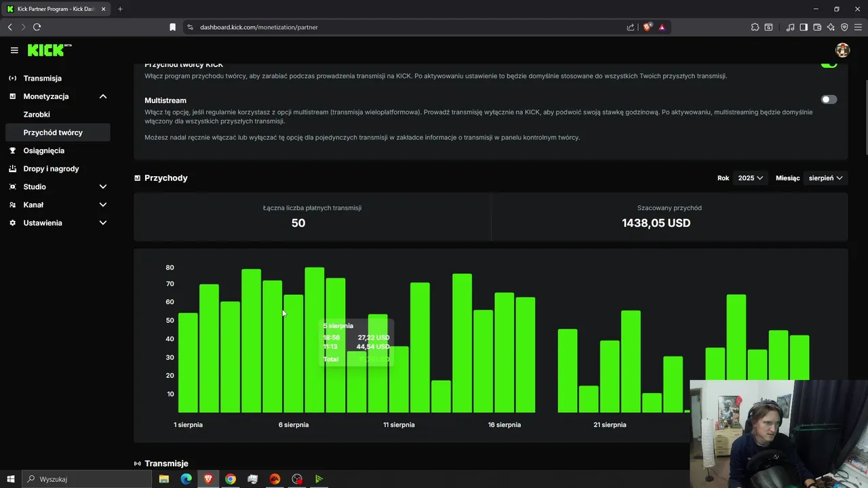The height and width of the screenshot is (488, 868).
Task: Open the hamburger sidebar menu
Action: point(14,50)
